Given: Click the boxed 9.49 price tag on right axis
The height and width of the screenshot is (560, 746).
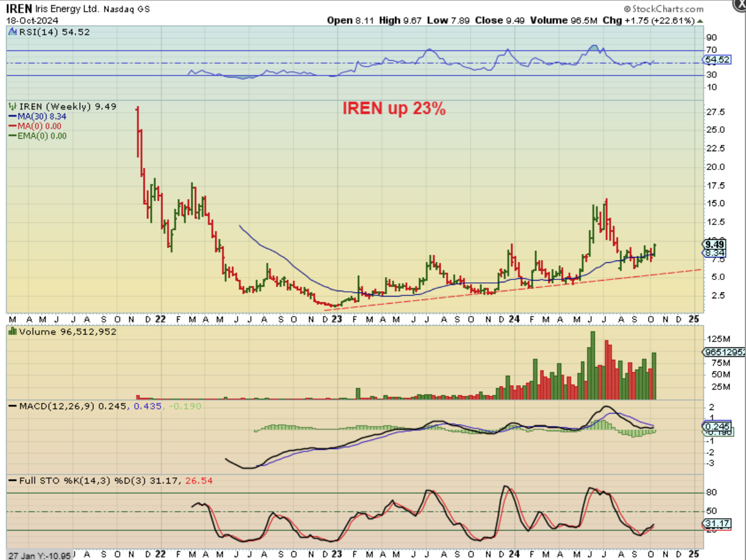Looking at the screenshot, I should click(714, 244).
